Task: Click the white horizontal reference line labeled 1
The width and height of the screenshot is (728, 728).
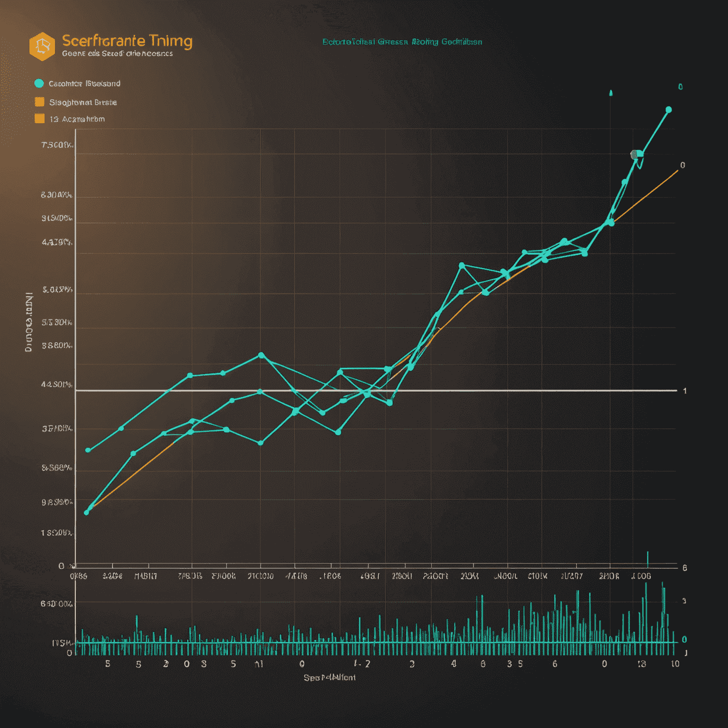Action: 376,391
